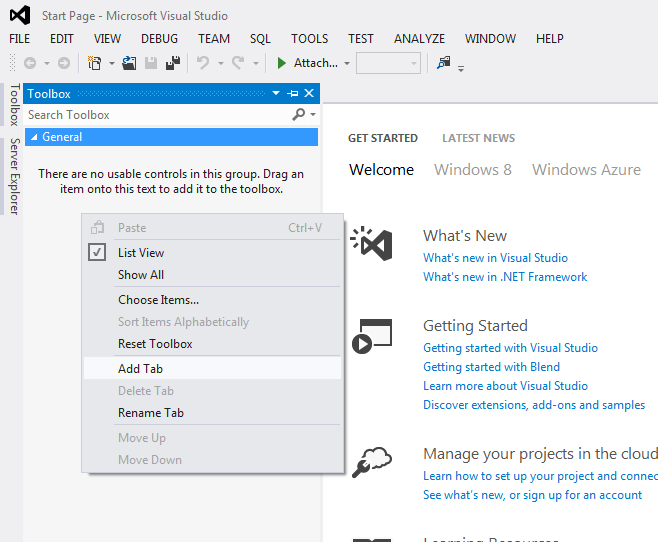Image resolution: width=658 pixels, height=542 pixels.
Task: Switch to the GET STARTED tab
Action: [x=383, y=138]
